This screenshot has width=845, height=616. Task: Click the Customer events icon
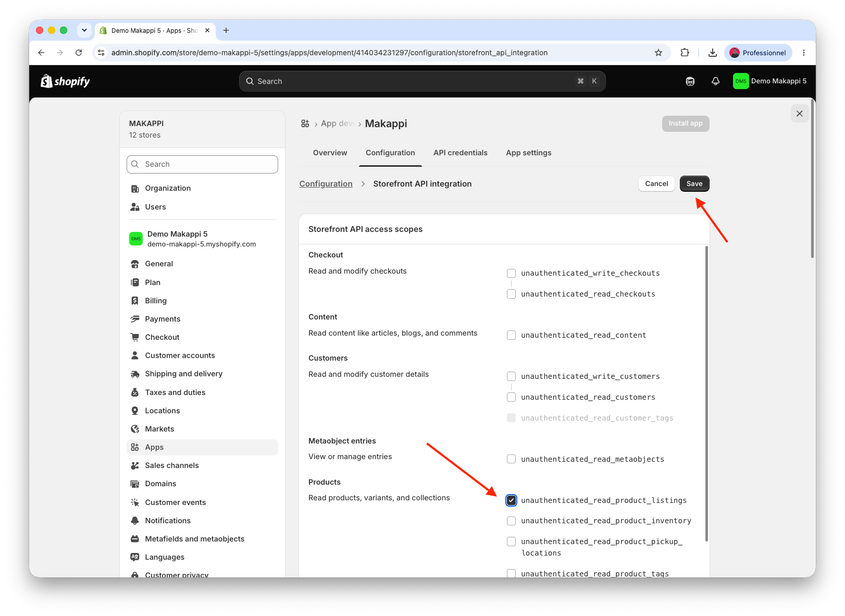(135, 502)
